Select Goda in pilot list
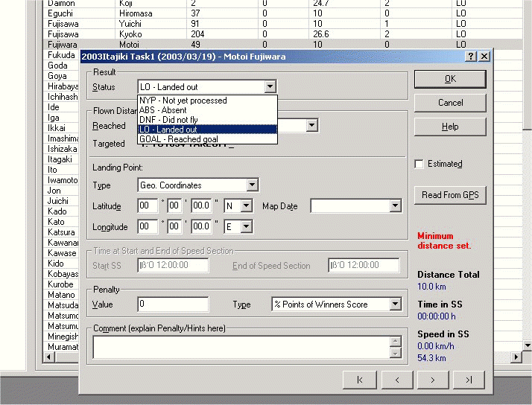Screen dimensions: 532x405 pyautogui.click(x=57, y=66)
